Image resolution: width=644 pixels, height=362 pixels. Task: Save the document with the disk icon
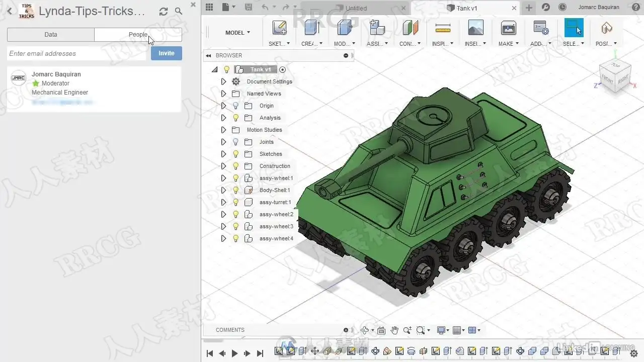click(248, 7)
